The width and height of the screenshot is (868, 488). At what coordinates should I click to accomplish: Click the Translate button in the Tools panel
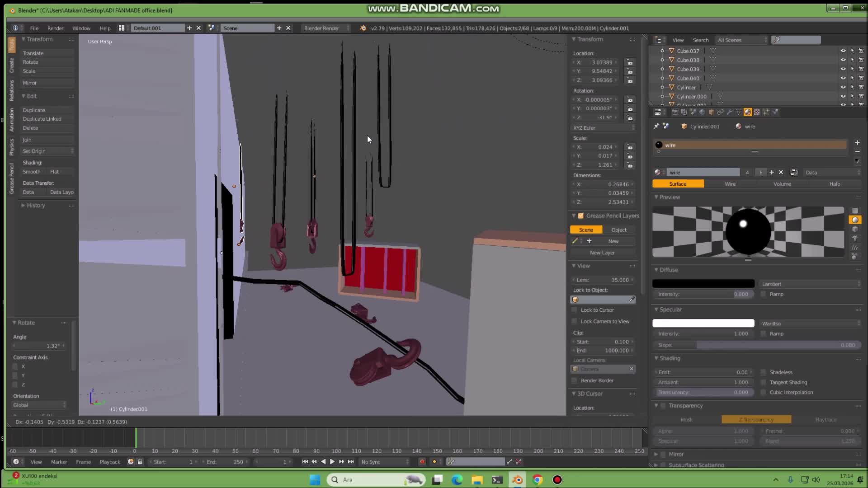tap(47, 53)
